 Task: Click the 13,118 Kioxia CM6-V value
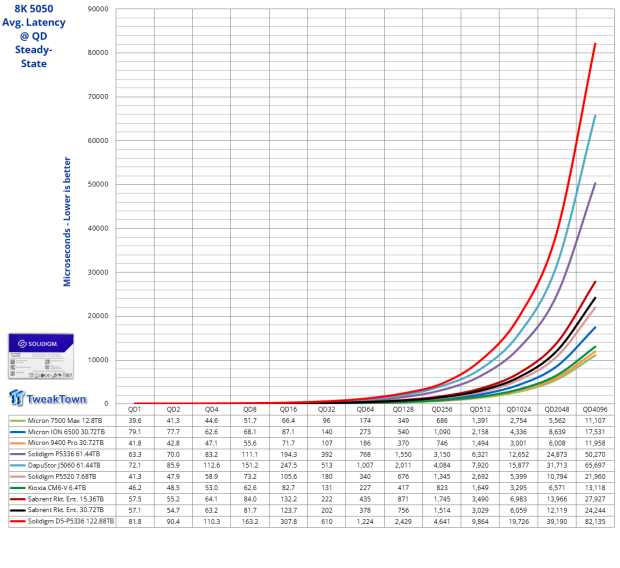[595, 488]
